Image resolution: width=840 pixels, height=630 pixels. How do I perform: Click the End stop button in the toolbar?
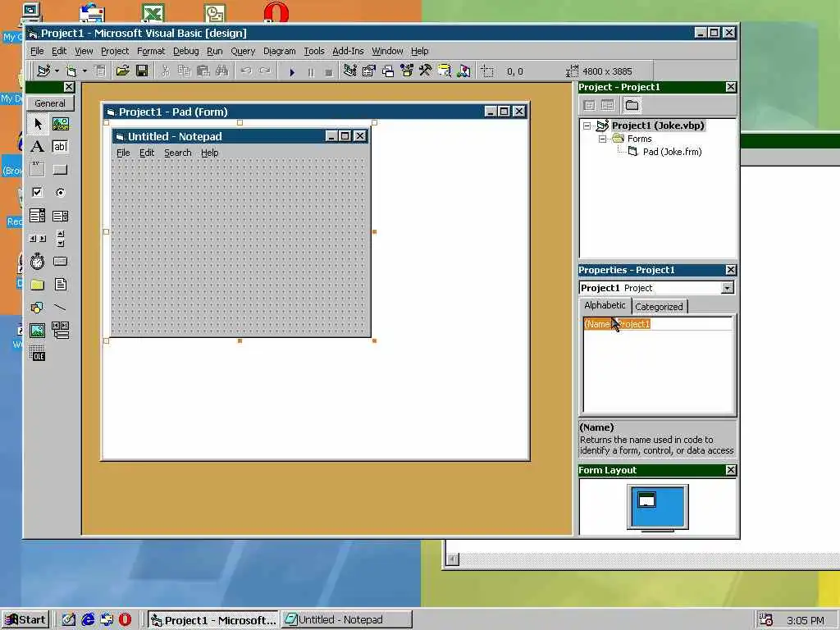coord(329,71)
